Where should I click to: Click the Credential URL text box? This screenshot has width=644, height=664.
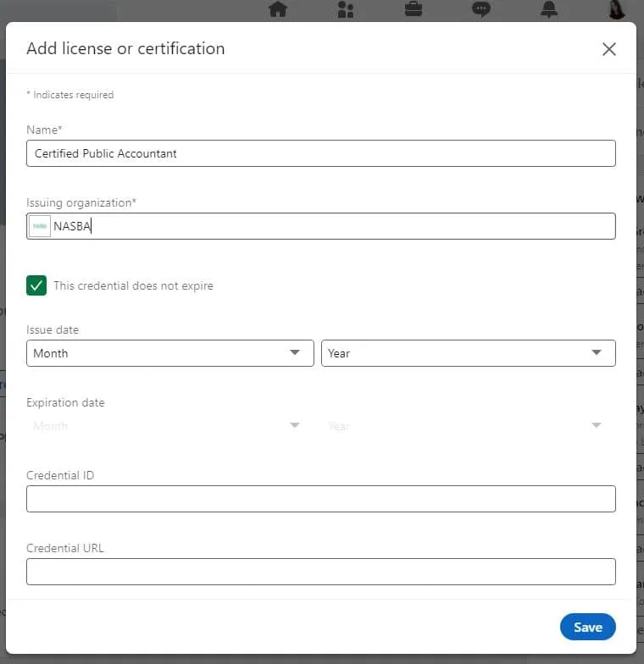(320, 572)
